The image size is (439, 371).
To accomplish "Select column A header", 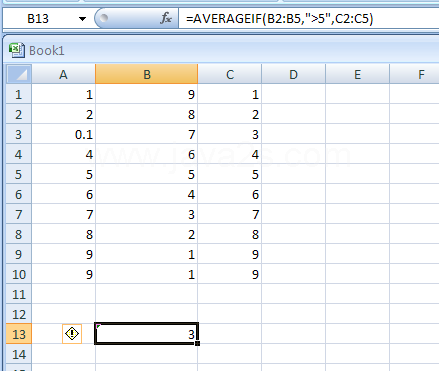I will [63, 74].
